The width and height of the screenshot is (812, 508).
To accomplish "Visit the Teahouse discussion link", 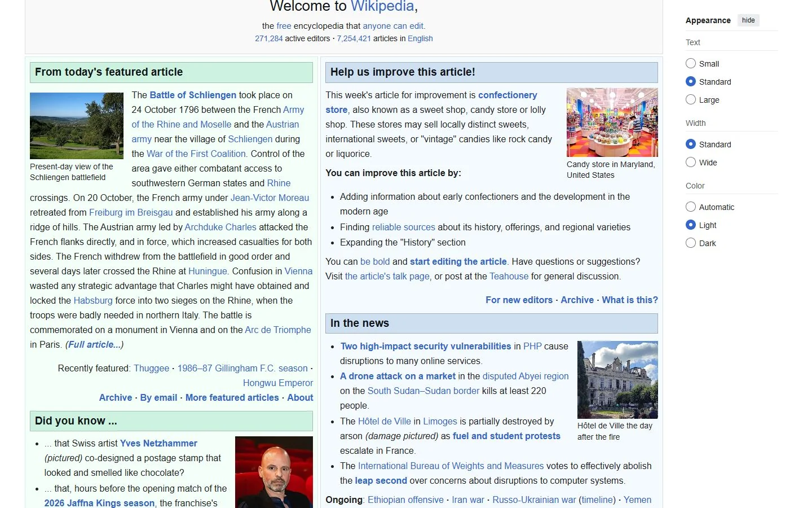I will tap(509, 276).
